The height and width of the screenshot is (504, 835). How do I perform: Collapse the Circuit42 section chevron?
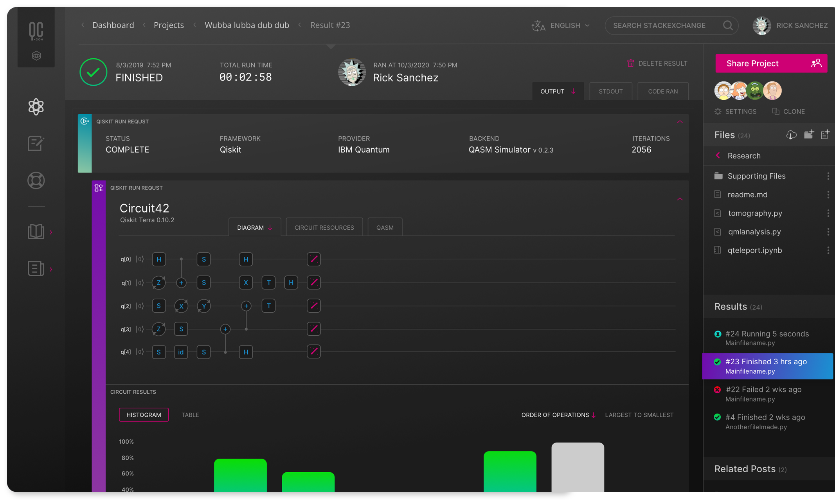tap(680, 199)
